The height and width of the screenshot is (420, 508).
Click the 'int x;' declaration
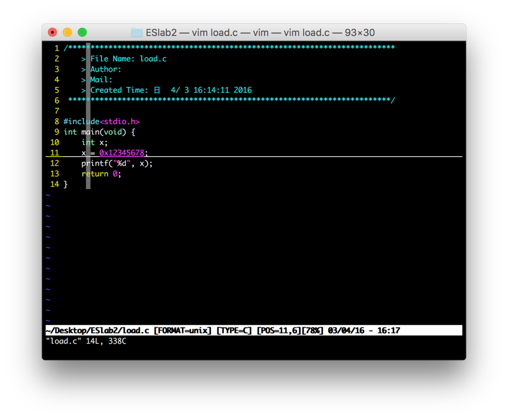pyautogui.click(x=95, y=142)
